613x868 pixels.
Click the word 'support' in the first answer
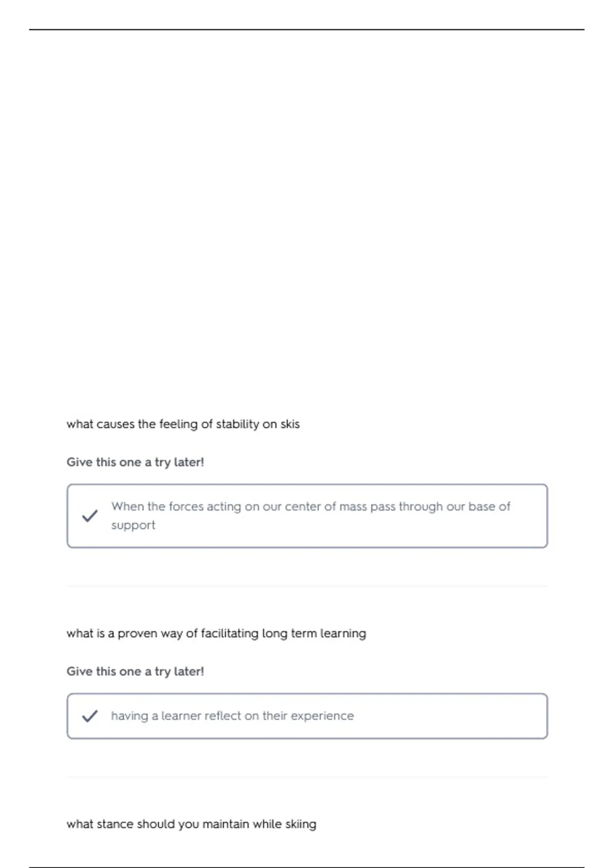coord(133,525)
